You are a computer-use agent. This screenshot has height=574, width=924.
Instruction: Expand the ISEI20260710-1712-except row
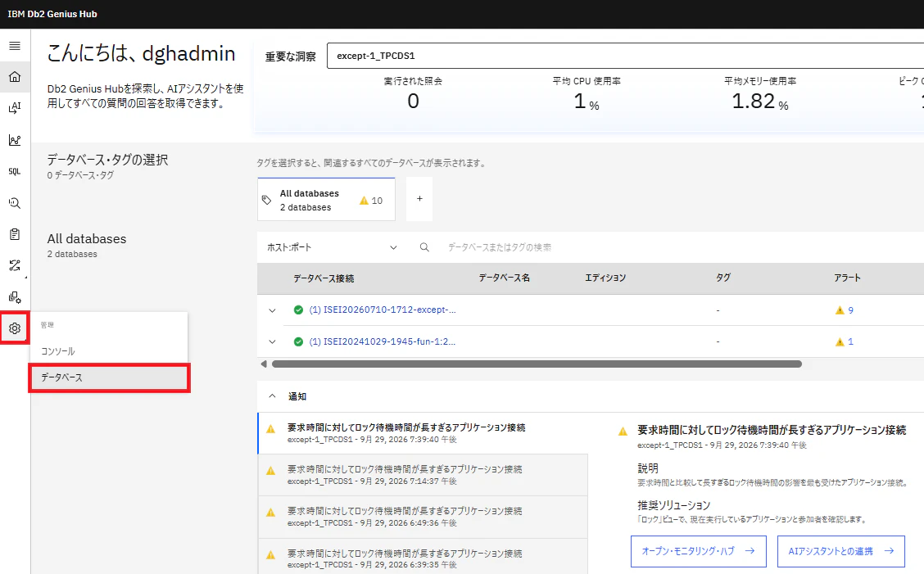point(272,310)
